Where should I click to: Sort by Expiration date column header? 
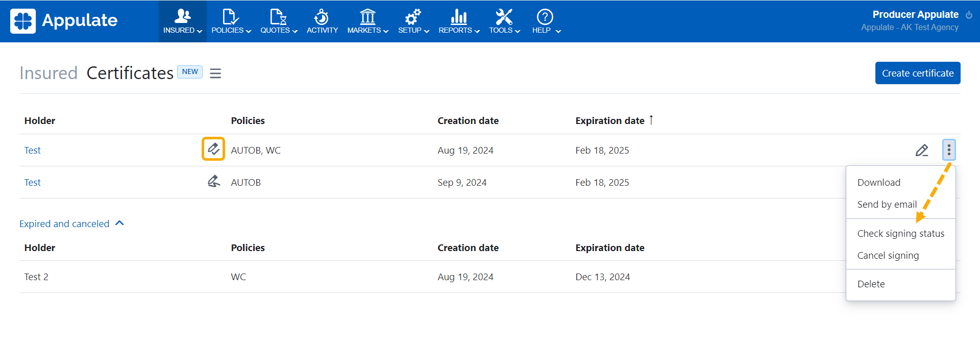click(609, 120)
